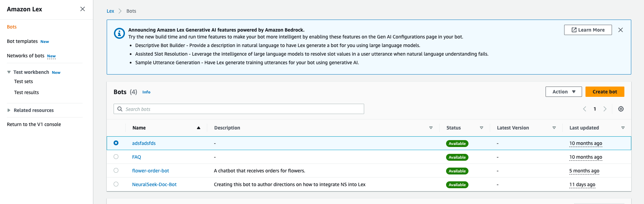The height and width of the screenshot is (204, 644).
Task: Select the NeuralSeek-Doc-Bot radio button
Action: 116,184
